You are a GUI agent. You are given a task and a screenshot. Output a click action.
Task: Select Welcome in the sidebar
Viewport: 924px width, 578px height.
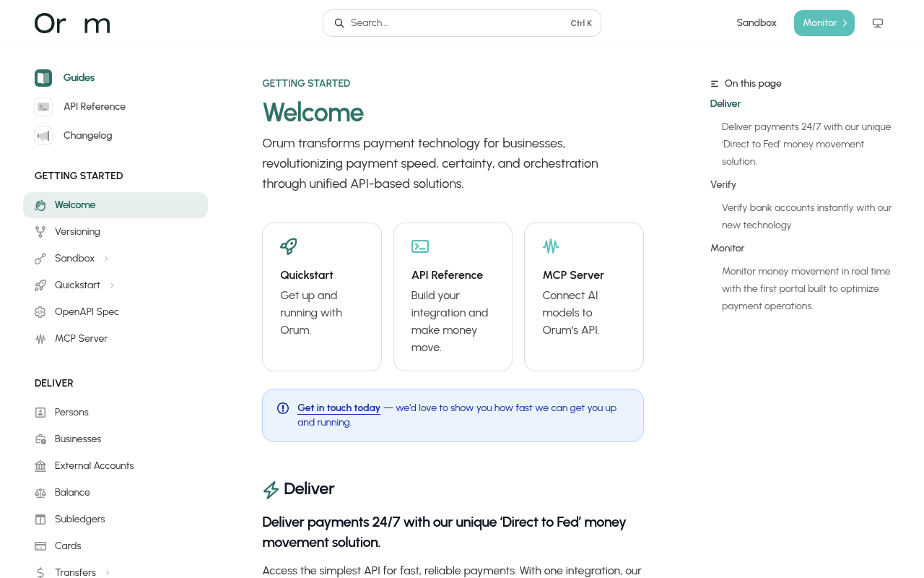pyautogui.click(x=115, y=205)
